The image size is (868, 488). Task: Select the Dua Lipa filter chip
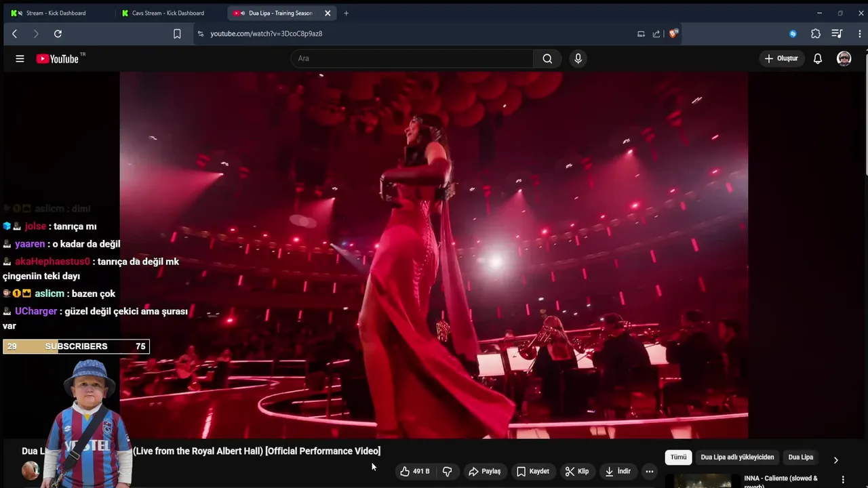click(x=800, y=457)
